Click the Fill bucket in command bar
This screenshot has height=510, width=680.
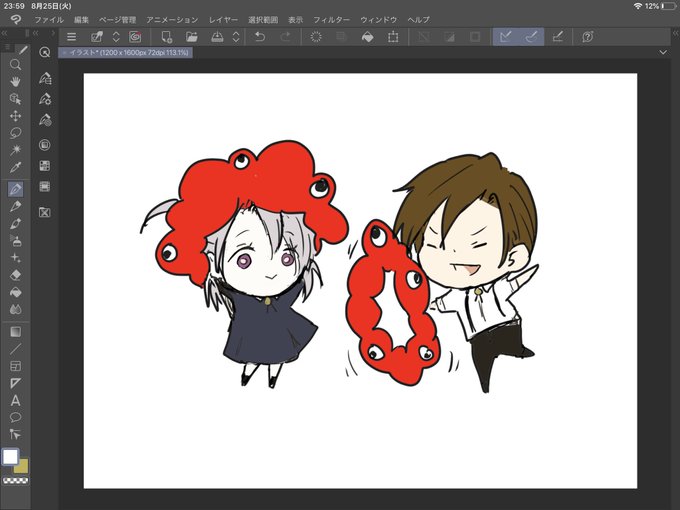click(x=367, y=37)
